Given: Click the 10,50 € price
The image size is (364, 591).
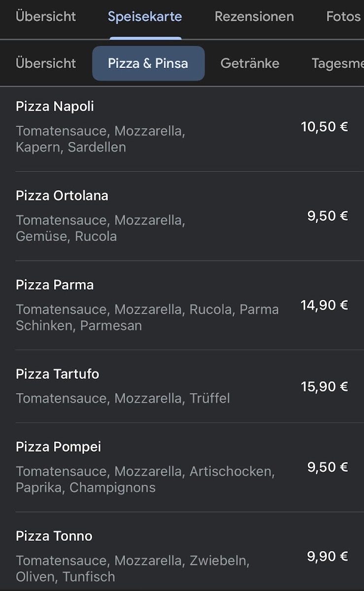Looking at the screenshot, I should [325, 127].
